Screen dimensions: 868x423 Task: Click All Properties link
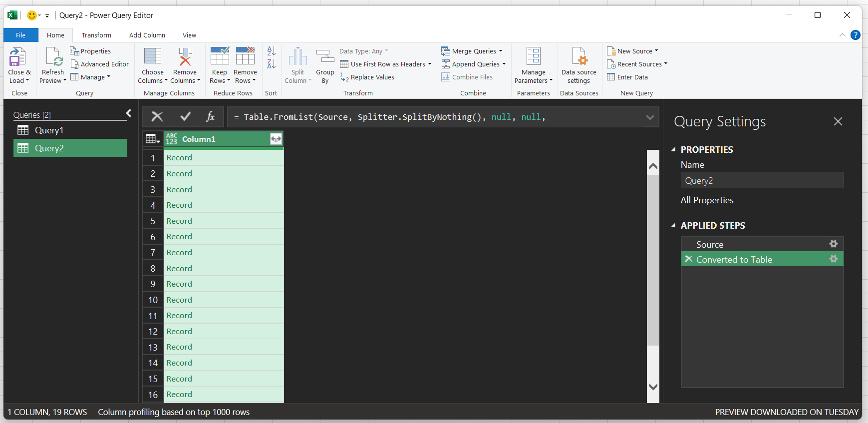tap(707, 200)
